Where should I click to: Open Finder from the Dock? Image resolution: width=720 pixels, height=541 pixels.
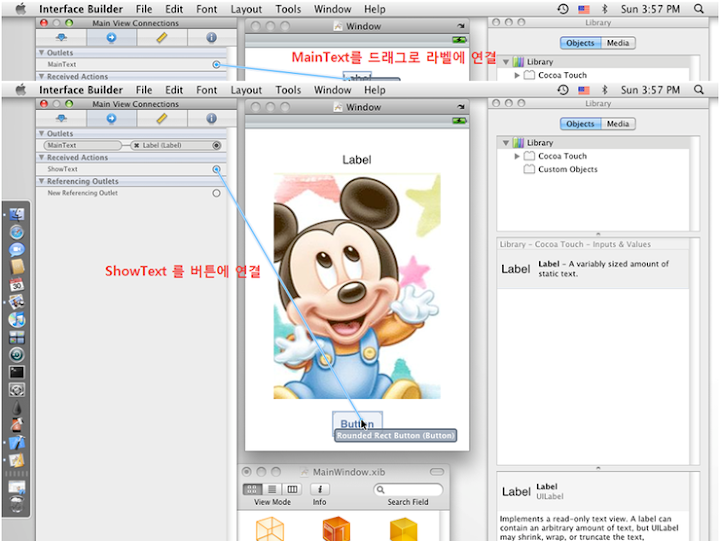pos(16,215)
